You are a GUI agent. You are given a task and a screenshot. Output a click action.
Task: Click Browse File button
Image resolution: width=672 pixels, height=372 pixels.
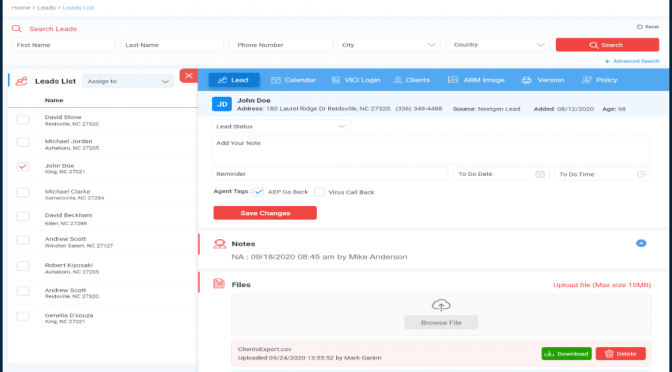(x=441, y=323)
